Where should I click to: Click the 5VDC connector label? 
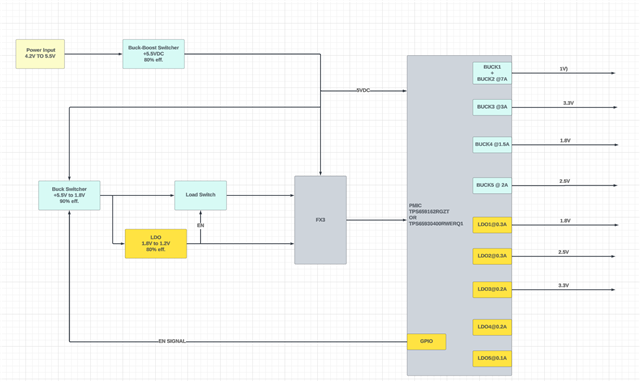click(363, 91)
